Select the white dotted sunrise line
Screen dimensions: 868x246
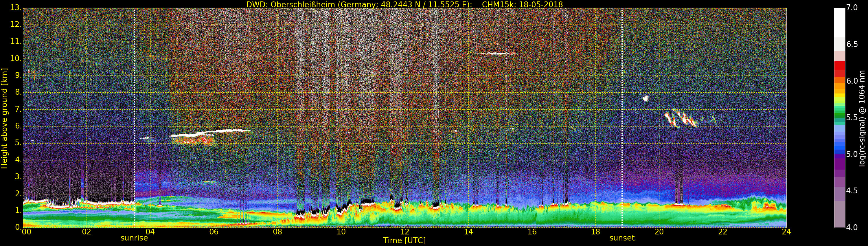tap(134, 118)
